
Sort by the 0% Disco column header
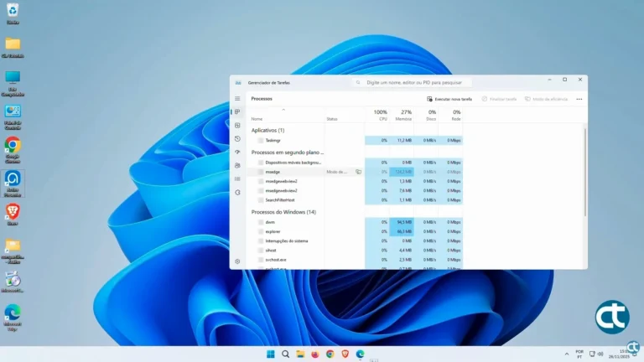(427, 116)
